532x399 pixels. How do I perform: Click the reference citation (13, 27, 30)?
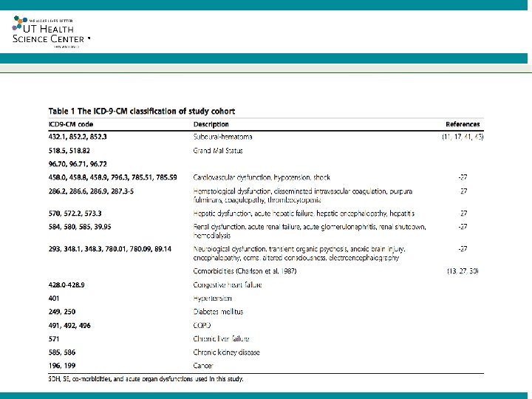click(x=463, y=271)
